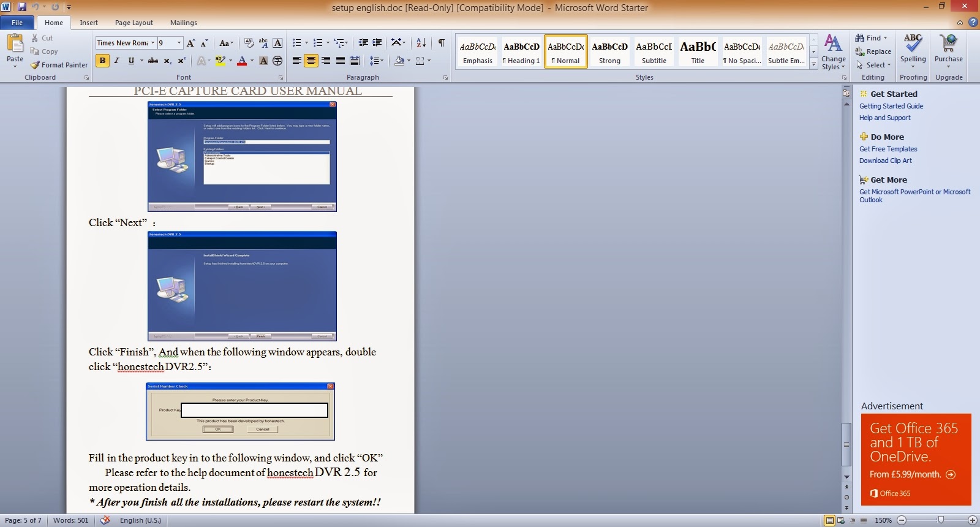
Task: Click Download Clip Art link
Action: point(885,161)
